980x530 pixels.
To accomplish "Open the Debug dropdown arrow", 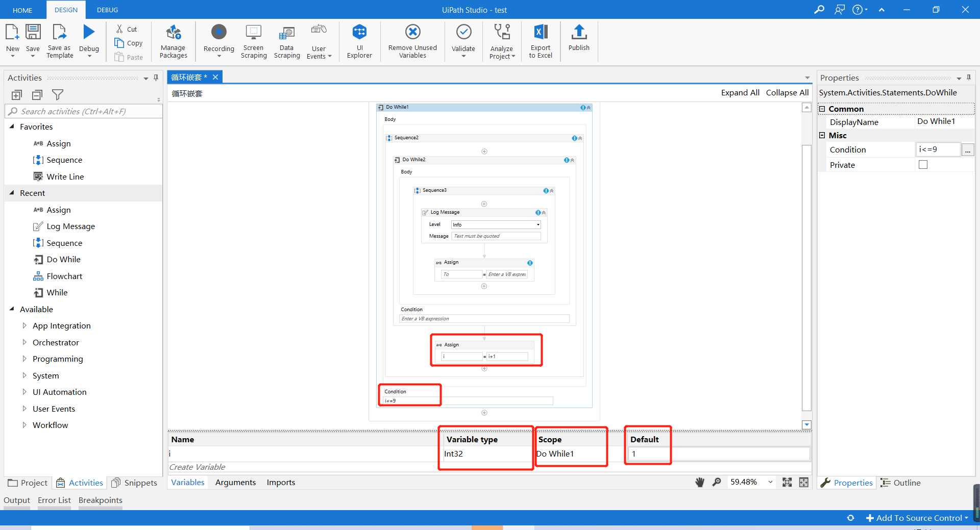I will tap(89, 56).
